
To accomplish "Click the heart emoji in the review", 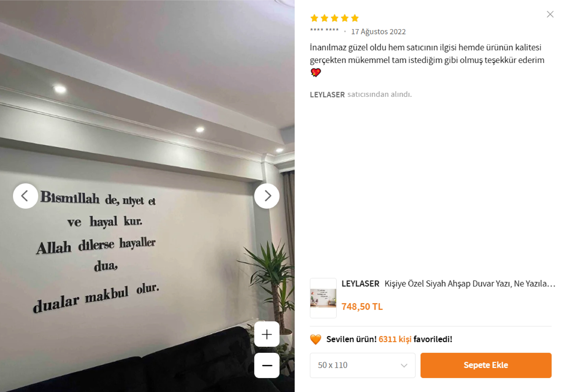I will pyautogui.click(x=316, y=73).
